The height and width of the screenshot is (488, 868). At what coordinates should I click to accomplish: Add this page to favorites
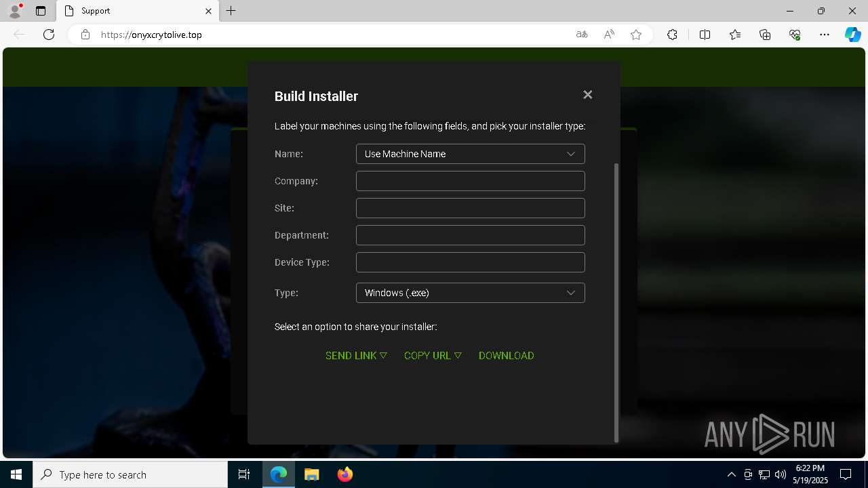[x=636, y=35]
